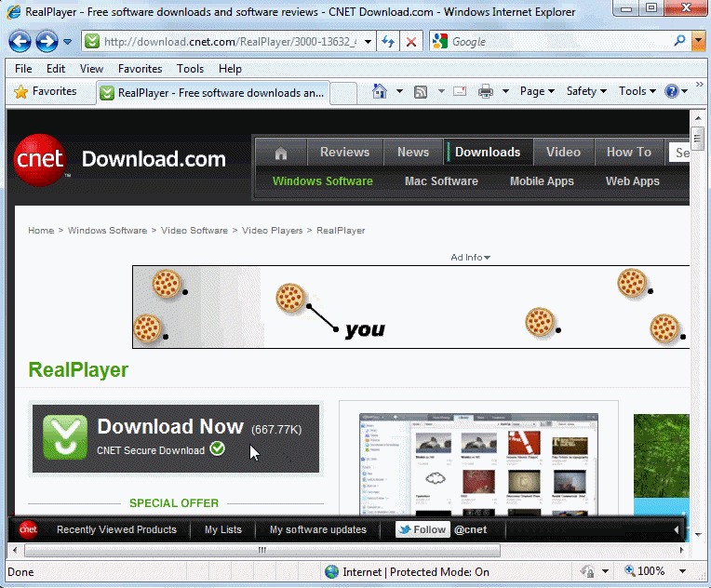Click the vertical scrollbar down arrow
The image size is (711, 588).
coord(698,535)
